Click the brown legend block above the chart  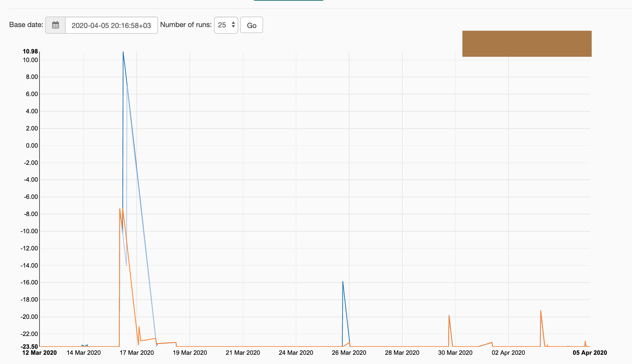[527, 44]
